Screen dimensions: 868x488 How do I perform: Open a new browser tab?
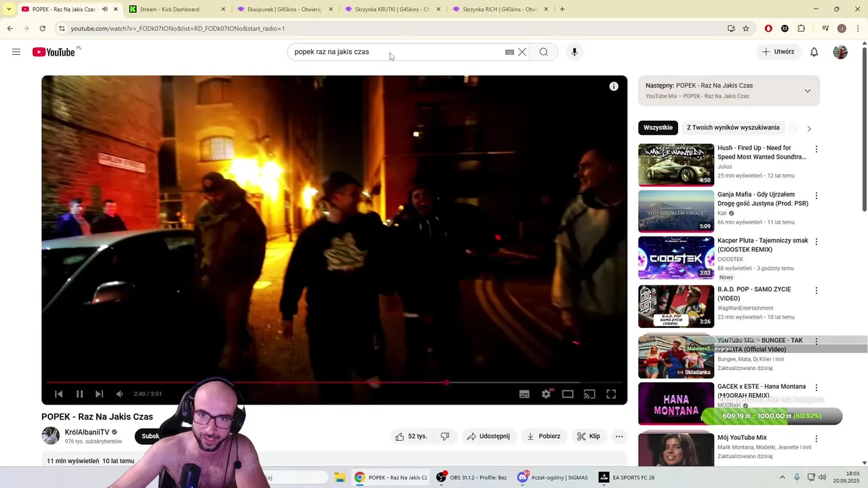[562, 9]
